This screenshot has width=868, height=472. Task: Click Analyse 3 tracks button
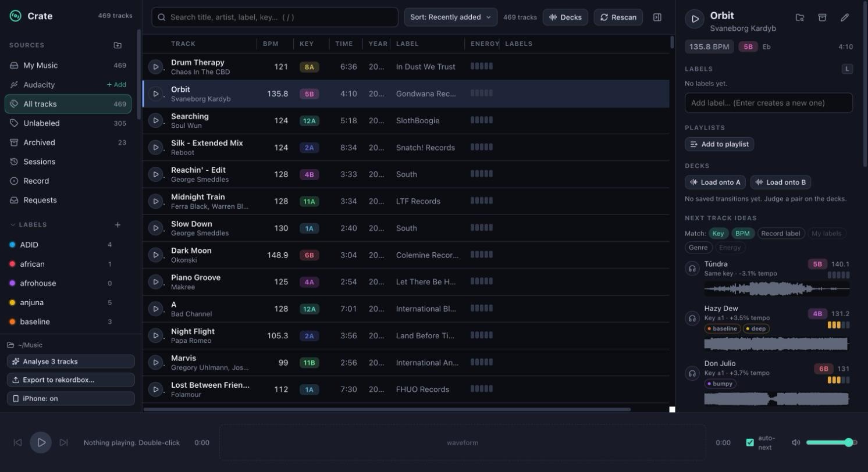point(71,362)
